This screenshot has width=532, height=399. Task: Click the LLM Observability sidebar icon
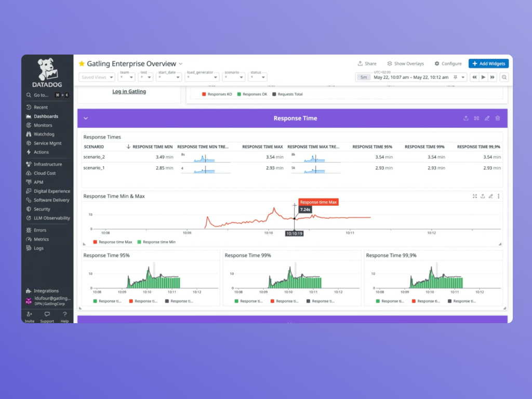point(29,218)
